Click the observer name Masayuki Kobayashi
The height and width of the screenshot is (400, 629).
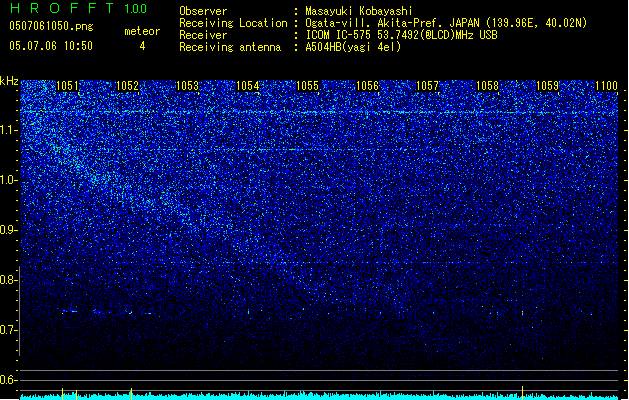359,11
